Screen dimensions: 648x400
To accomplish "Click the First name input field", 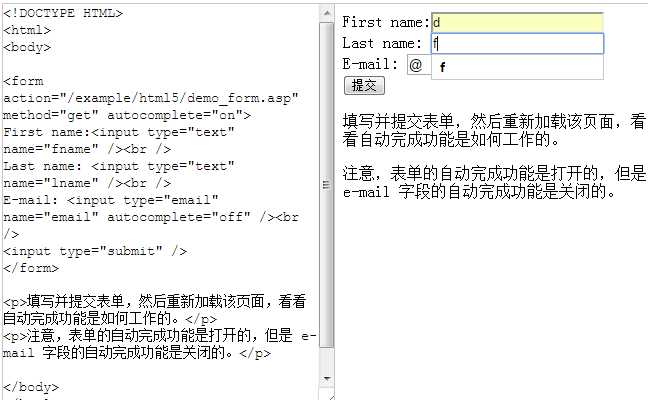I will (x=517, y=22).
